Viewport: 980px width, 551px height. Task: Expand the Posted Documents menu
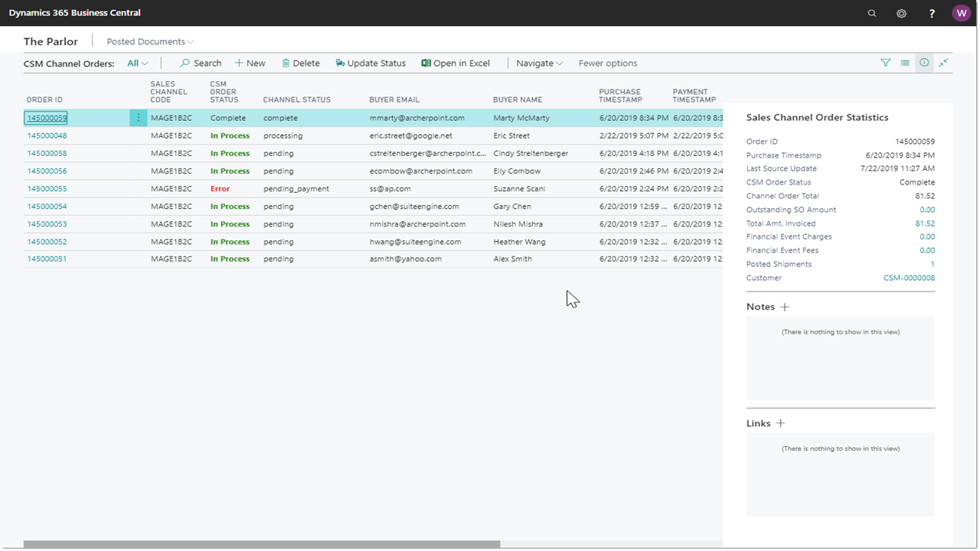(150, 41)
